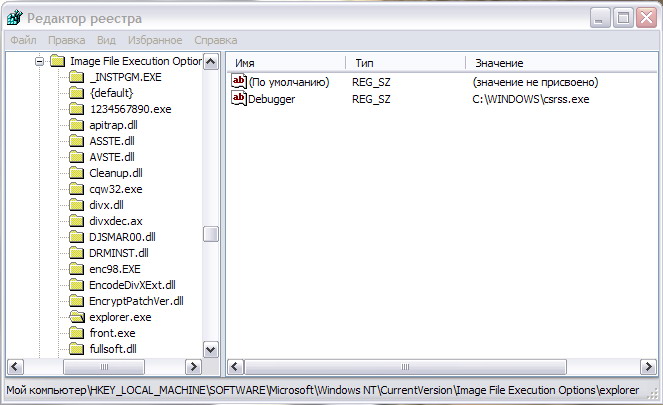Collapse the Image File Execution Options key

[39, 62]
